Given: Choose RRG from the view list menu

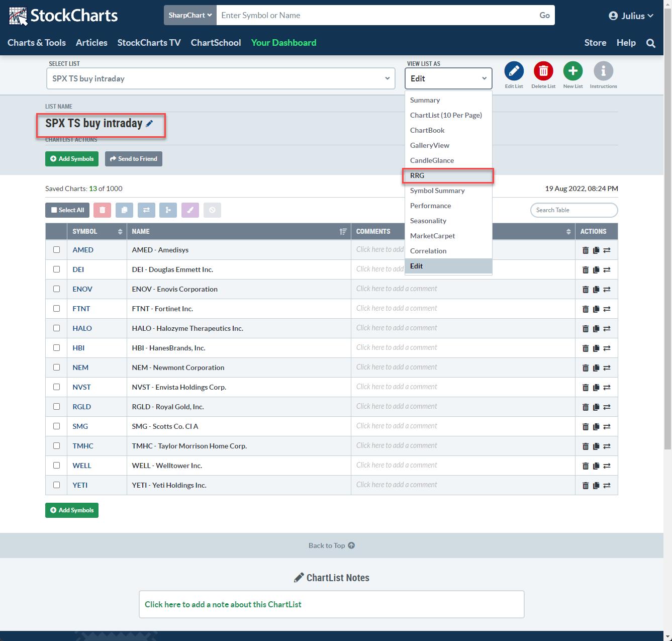Looking at the screenshot, I should [417, 175].
